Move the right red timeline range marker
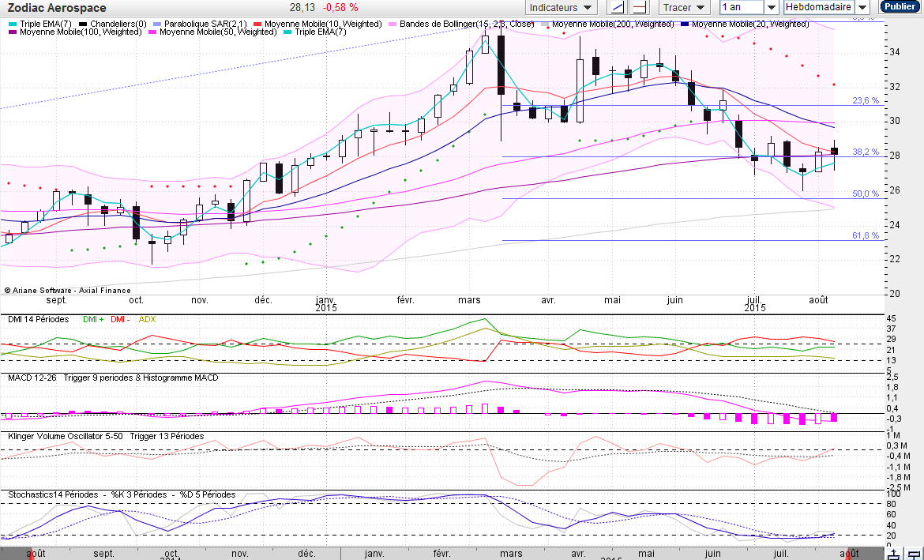 847,554
